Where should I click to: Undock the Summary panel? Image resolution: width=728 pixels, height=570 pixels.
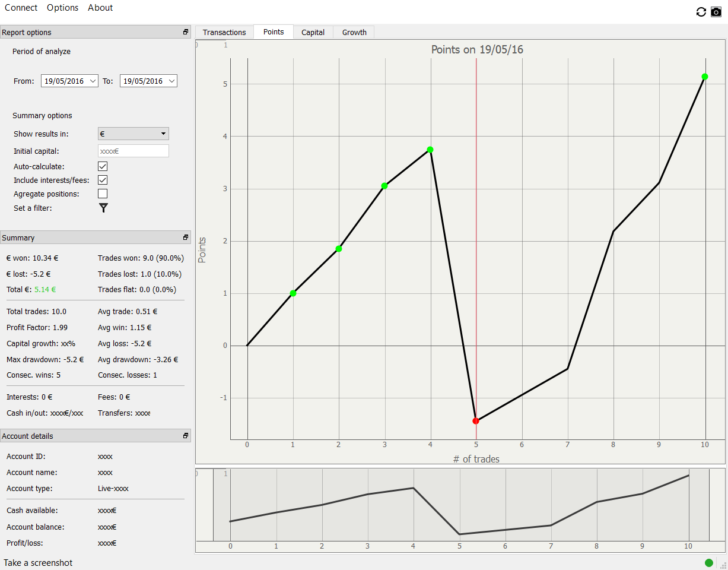tap(186, 237)
